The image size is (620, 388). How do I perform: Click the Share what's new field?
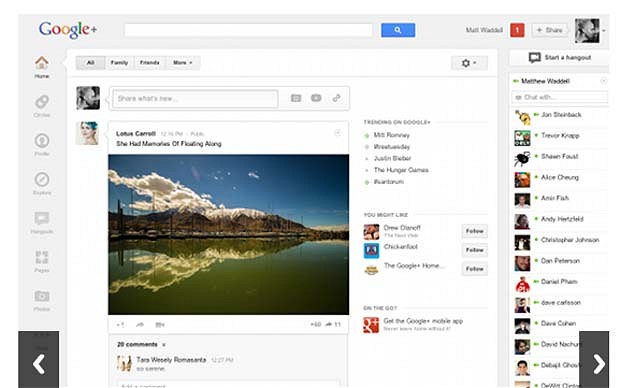pyautogui.click(x=195, y=98)
